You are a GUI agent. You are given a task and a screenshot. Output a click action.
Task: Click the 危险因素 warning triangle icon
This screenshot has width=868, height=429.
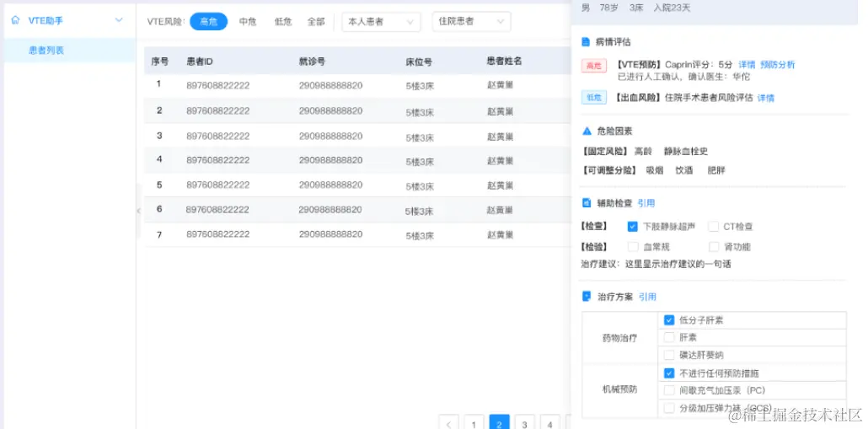pos(587,131)
